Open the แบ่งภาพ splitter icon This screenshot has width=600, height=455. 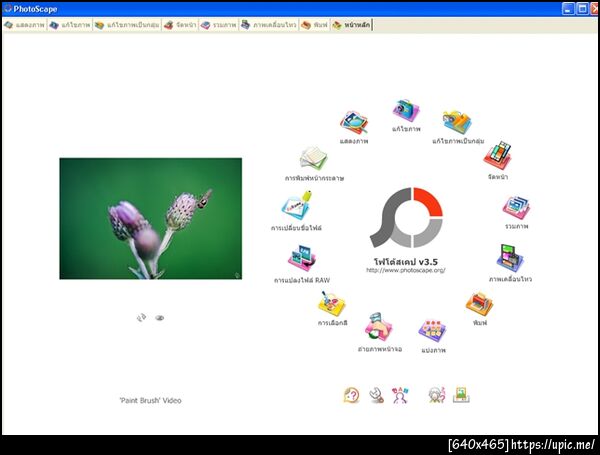432,331
